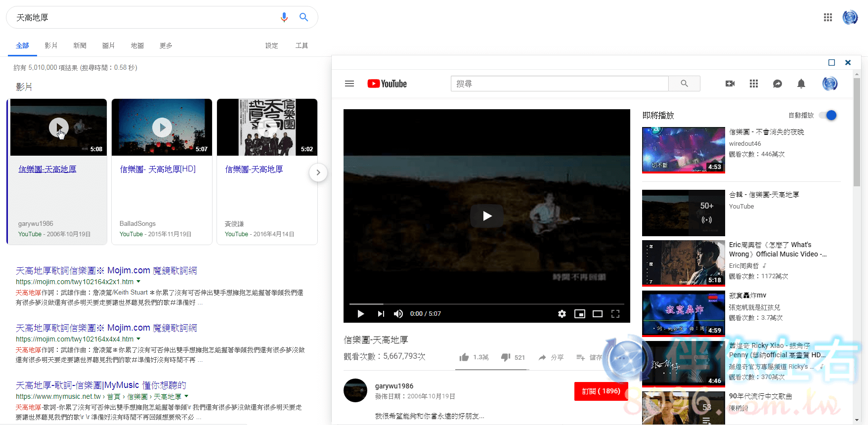Image resolution: width=868 pixels, height=425 pixels.
Task: Like the video with thumbs up
Action: click(474, 357)
